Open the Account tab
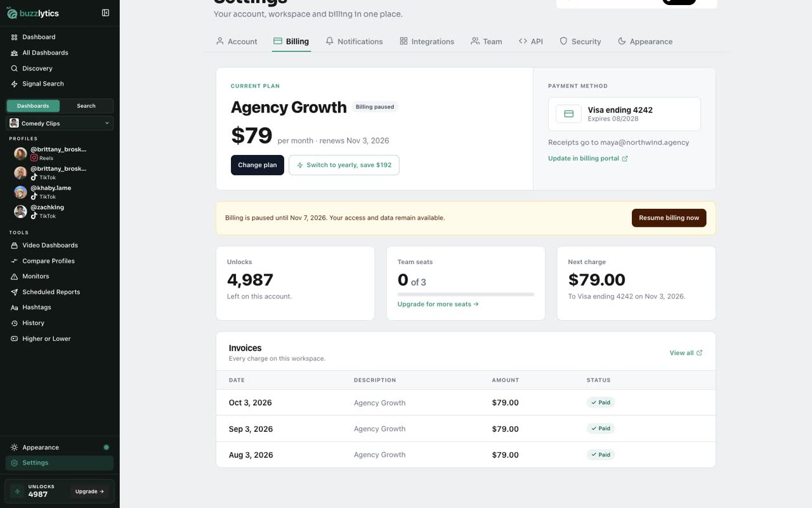 237,41
